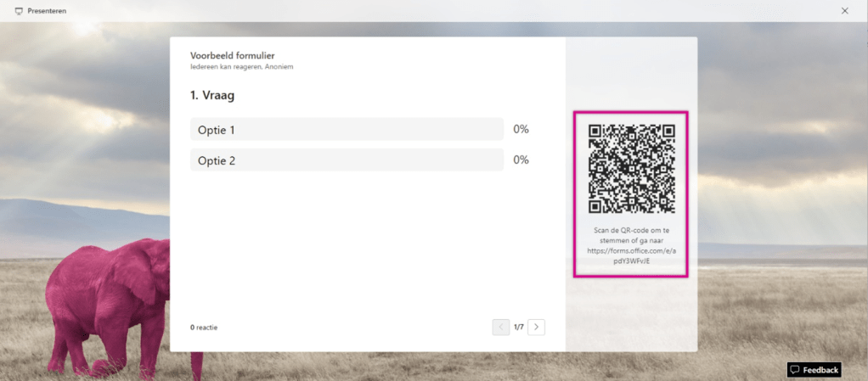The image size is (868, 381).
Task: Click the "Iedereen kan reageren, Anoniem" subtitle
Action: pos(241,66)
